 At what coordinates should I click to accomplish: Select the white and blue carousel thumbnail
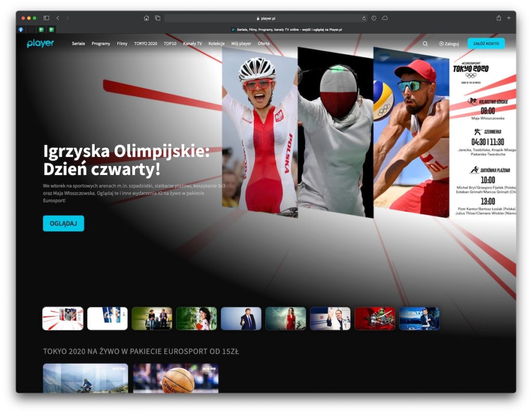107,318
